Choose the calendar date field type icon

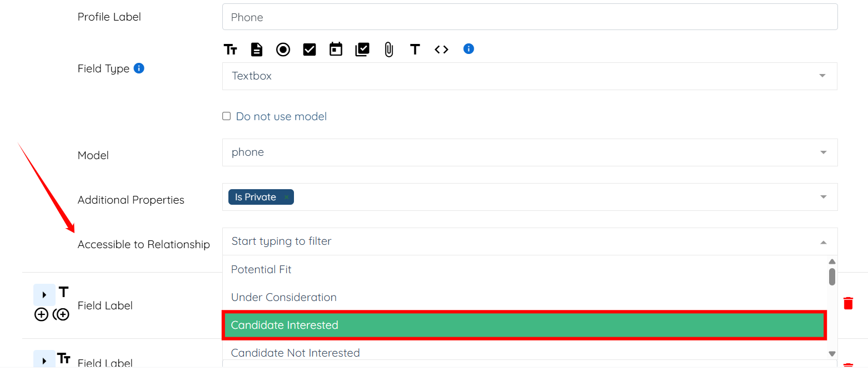[336, 50]
